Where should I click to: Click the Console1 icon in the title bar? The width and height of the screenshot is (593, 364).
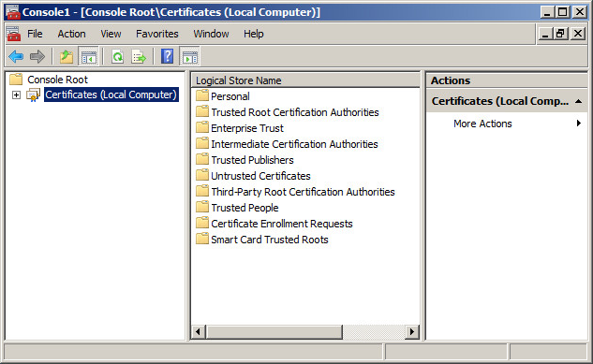coord(13,12)
